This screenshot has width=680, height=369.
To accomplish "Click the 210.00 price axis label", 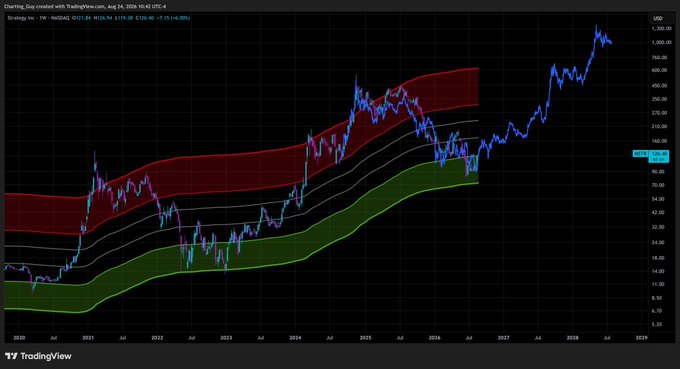I will [659, 127].
